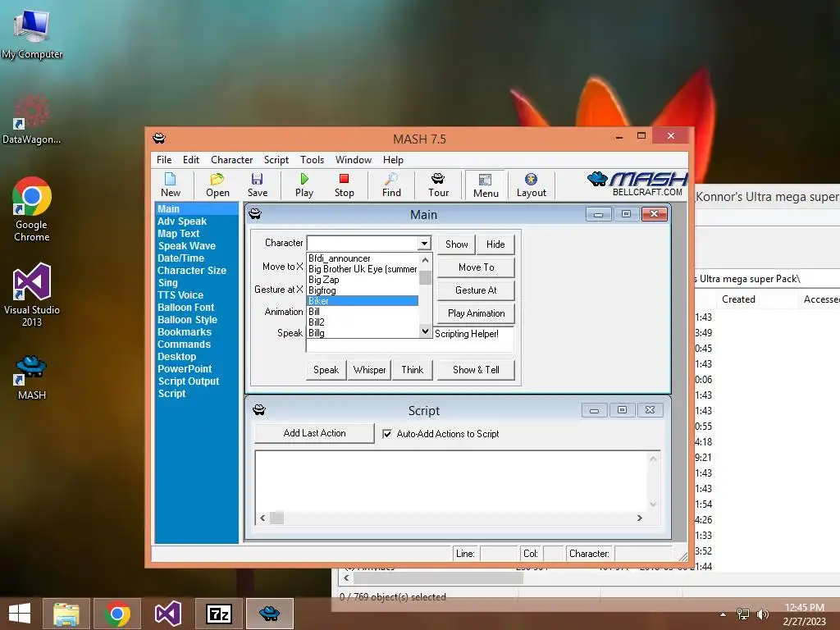840x630 pixels.
Task: Open Chrome from the taskbar
Action: tap(117, 614)
